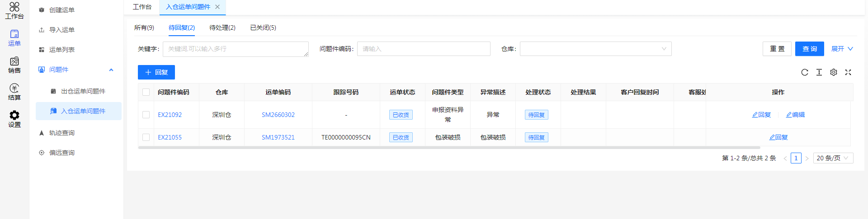The image size is (868, 219).
Task: Open the 结算 sidebar module
Action: [14, 92]
